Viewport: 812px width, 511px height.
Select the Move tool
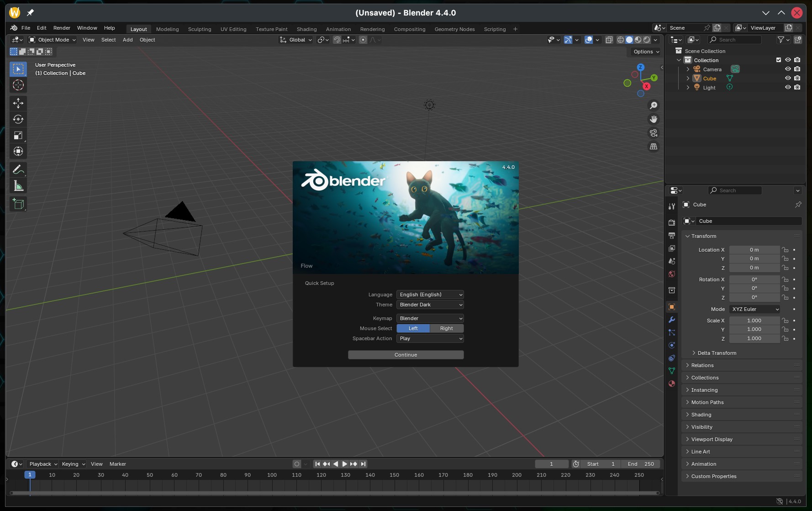[18, 103]
